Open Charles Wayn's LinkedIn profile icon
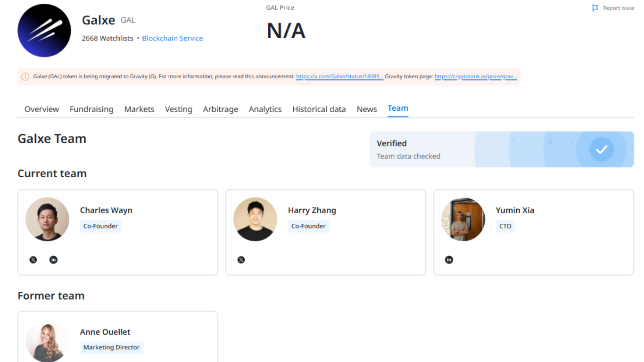This screenshot has height=362, width=644. (53, 260)
